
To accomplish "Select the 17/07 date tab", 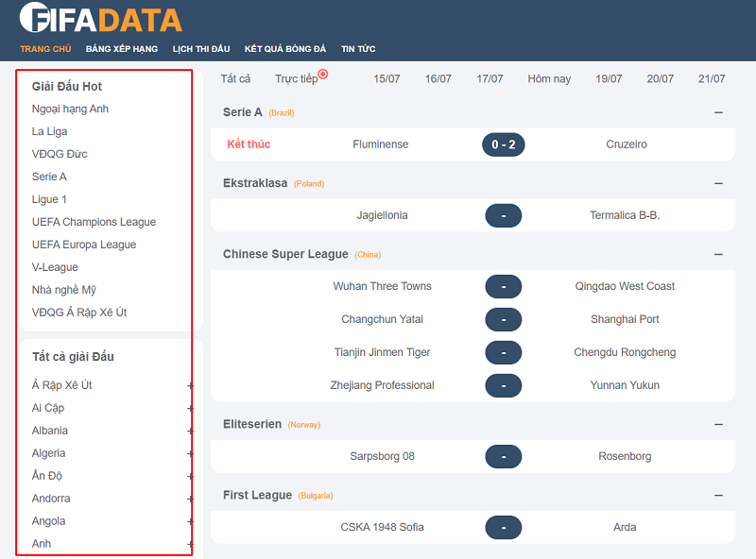I will point(490,78).
